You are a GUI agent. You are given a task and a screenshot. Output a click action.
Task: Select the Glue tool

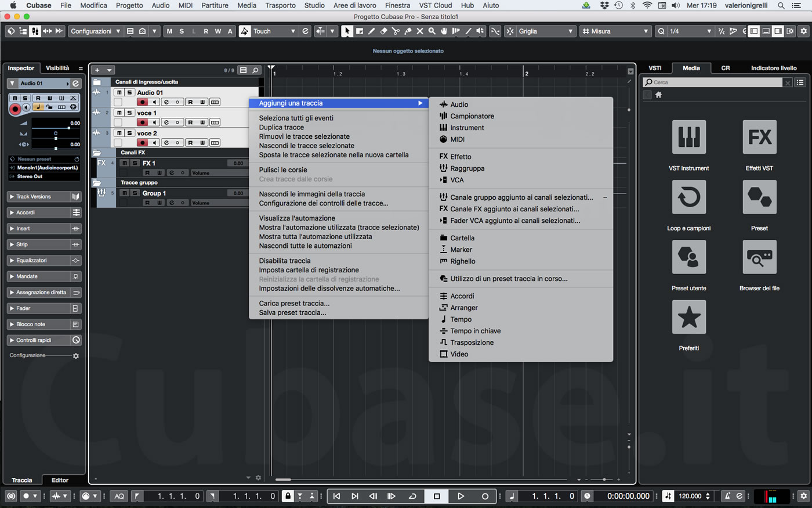pyautogui.click(x=408, y=31)
